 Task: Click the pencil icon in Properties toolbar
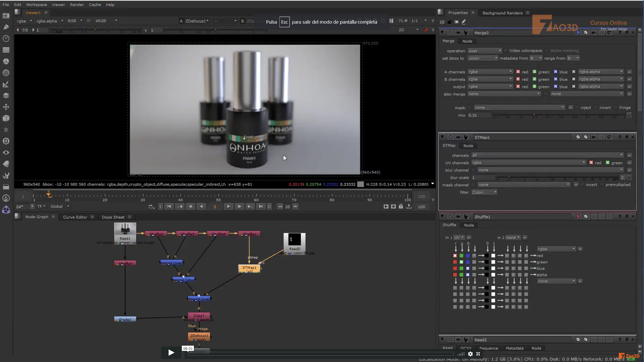464,22
